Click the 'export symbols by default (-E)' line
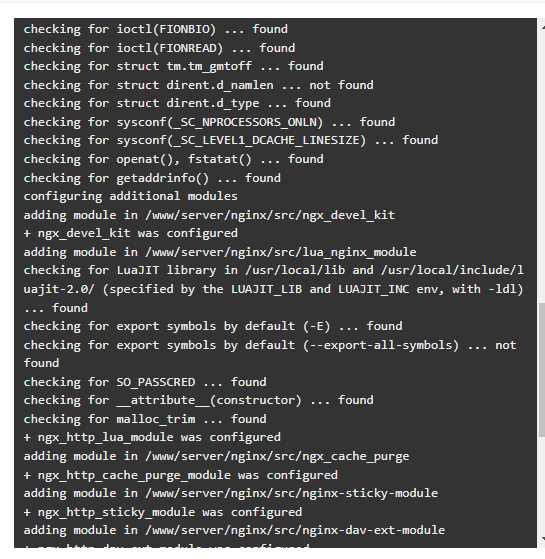Viewport: 545px width, 559px height. (x=212, y=326)
